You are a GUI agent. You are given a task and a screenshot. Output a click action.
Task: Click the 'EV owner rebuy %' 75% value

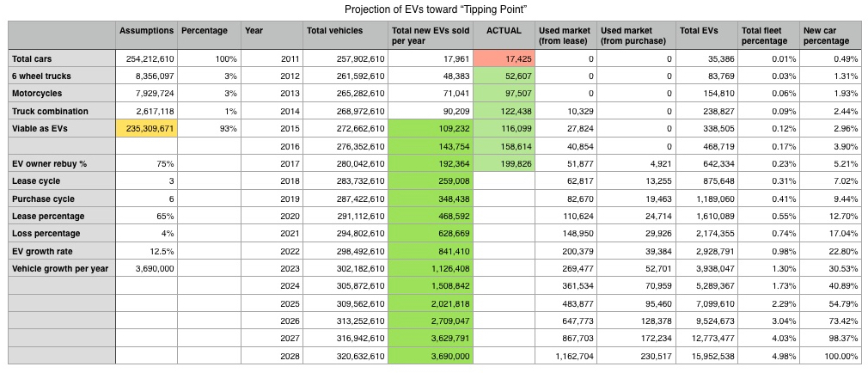147,163
